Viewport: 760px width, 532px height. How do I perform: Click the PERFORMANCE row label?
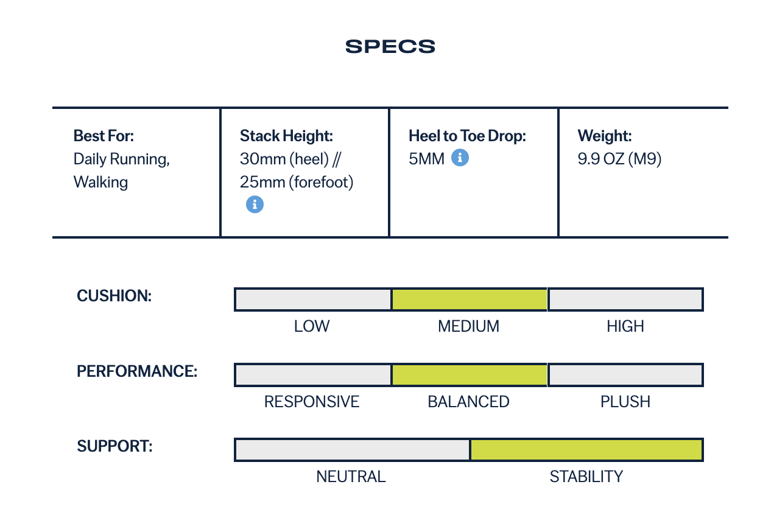(x=137, y=371)
